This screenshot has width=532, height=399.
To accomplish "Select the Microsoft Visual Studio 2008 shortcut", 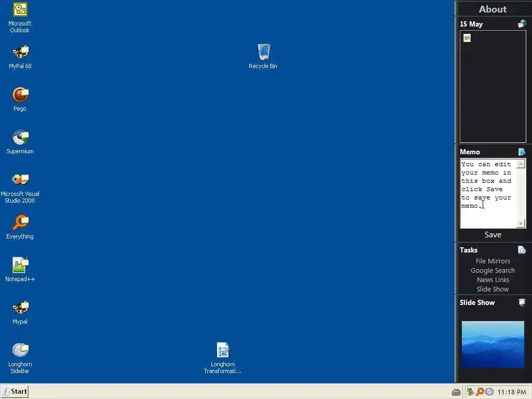I will click(20, 188).
